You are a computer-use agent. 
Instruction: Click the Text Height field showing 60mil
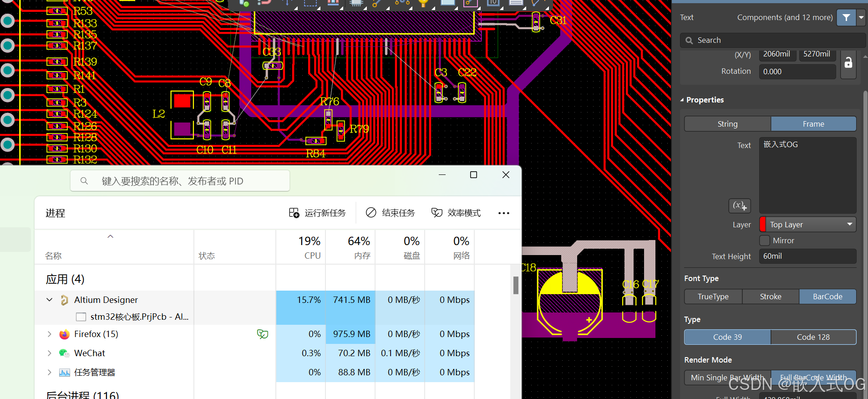coord(808,256)
